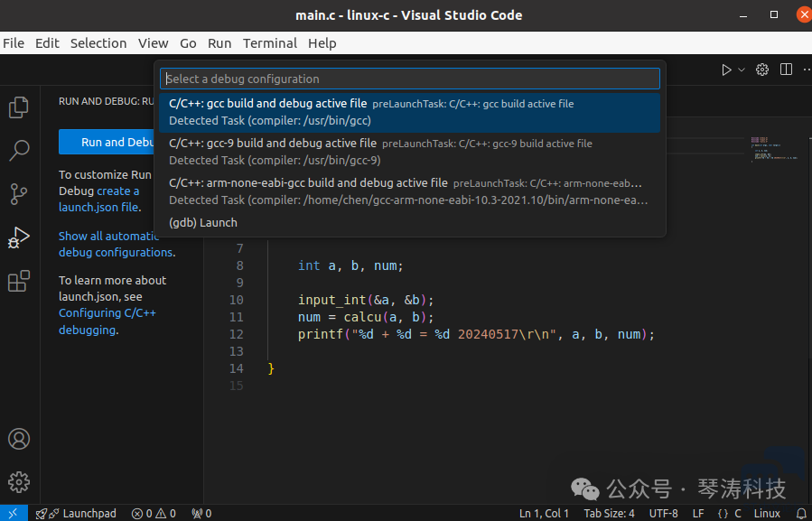Open the Edit menu

pos(47,43)
